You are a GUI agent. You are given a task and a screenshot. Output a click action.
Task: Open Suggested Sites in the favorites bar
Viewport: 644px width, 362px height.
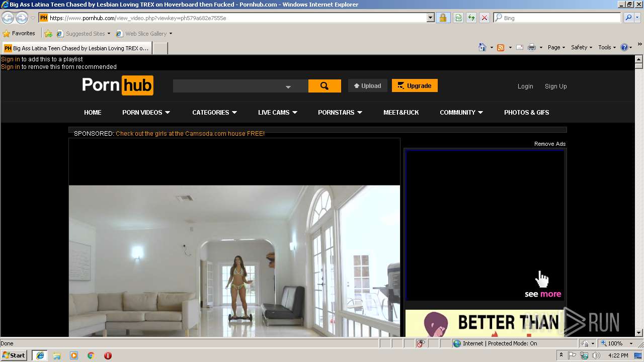pos(83,34)
